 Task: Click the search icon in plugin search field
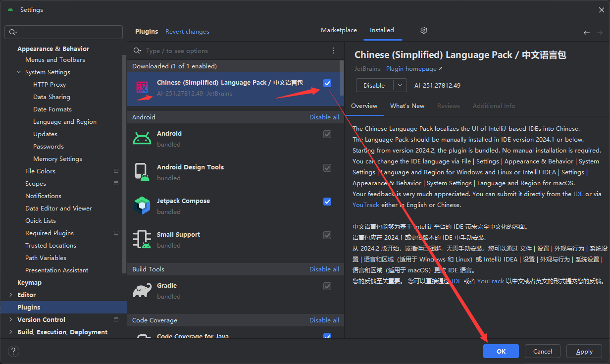tap(138, 51)
